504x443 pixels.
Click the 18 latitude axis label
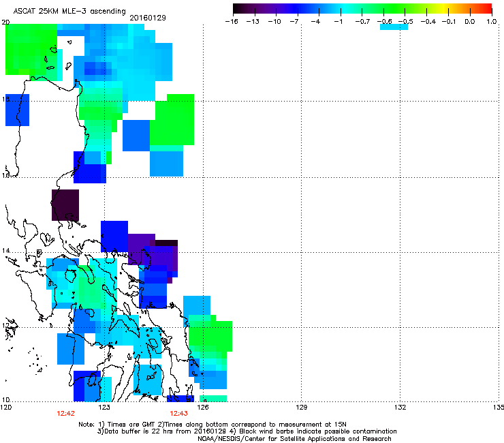tap(5, 99)
